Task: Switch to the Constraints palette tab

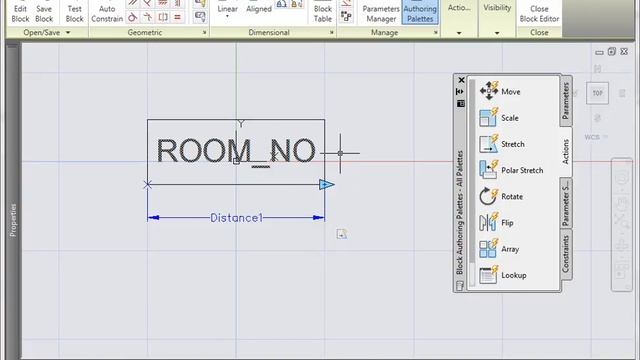Action: click(566, 253)
